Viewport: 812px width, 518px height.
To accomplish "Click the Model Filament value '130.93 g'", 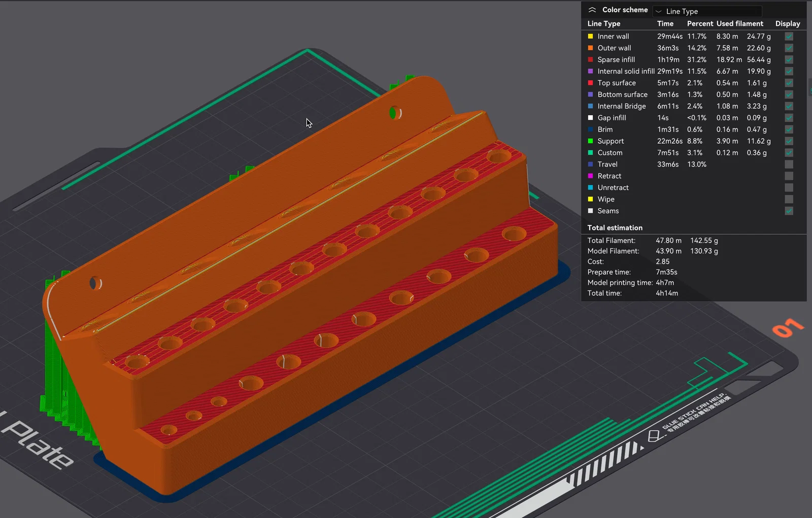I will [704, 251].
